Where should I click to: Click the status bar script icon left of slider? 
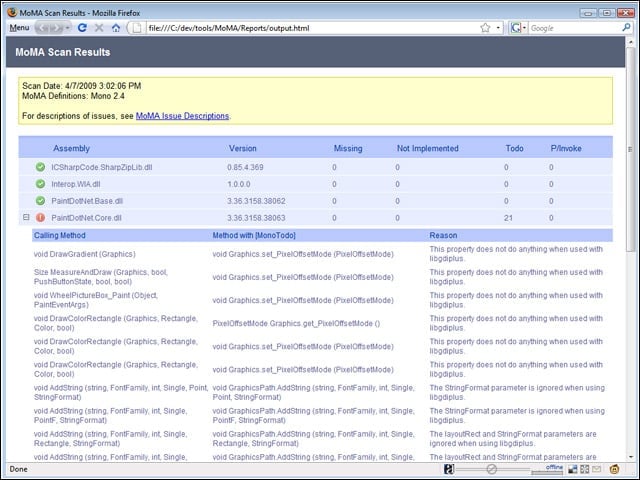[449, 469]
